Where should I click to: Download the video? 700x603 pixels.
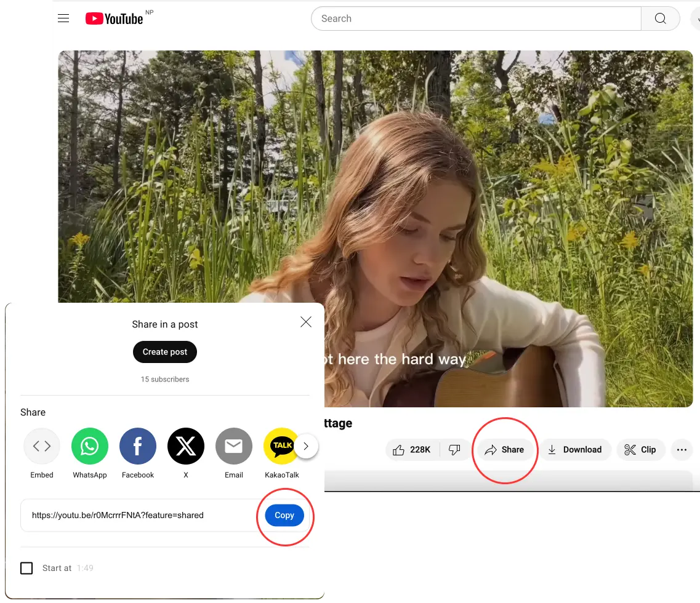pos(575,449)
